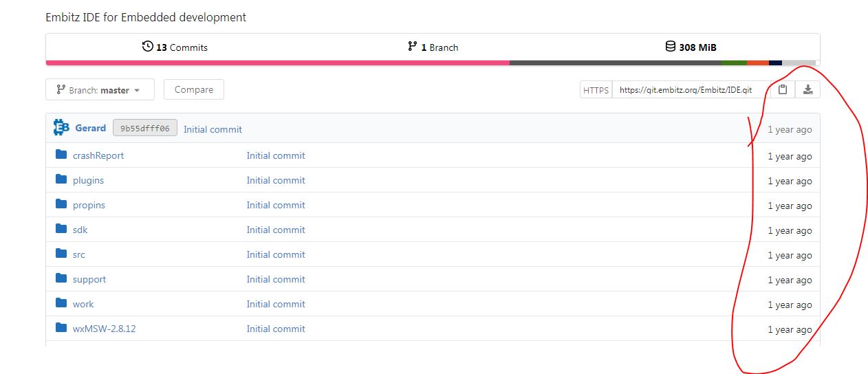Click Gerard's Embitz avatar icon

62,127
